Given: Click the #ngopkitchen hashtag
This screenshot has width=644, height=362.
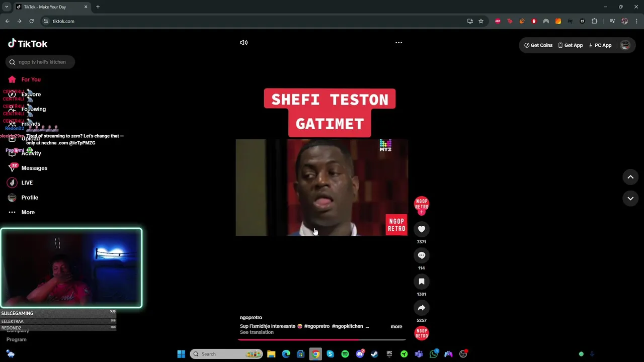Looking at the screenshot, I should (348, 326).
